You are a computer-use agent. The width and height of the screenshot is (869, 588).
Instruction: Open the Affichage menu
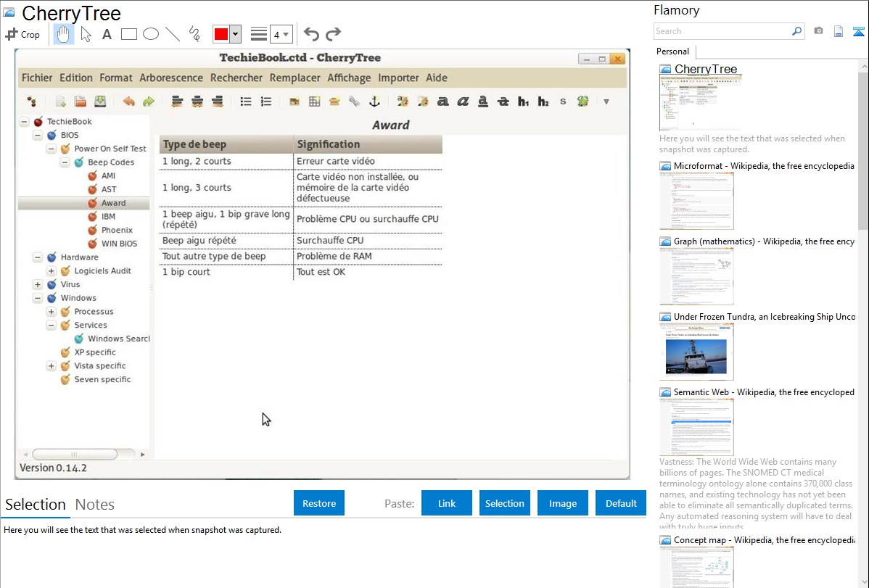click(349, 78)
